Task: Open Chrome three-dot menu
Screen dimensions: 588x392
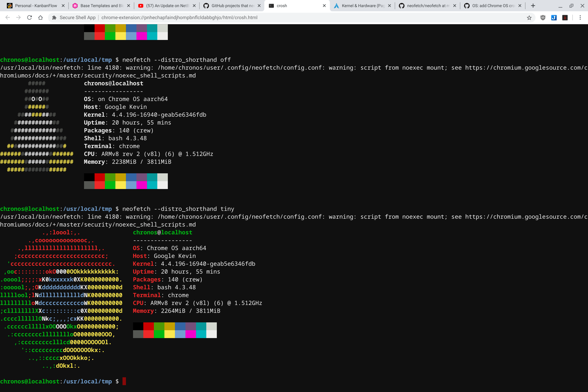Action: tap(580, 17)
